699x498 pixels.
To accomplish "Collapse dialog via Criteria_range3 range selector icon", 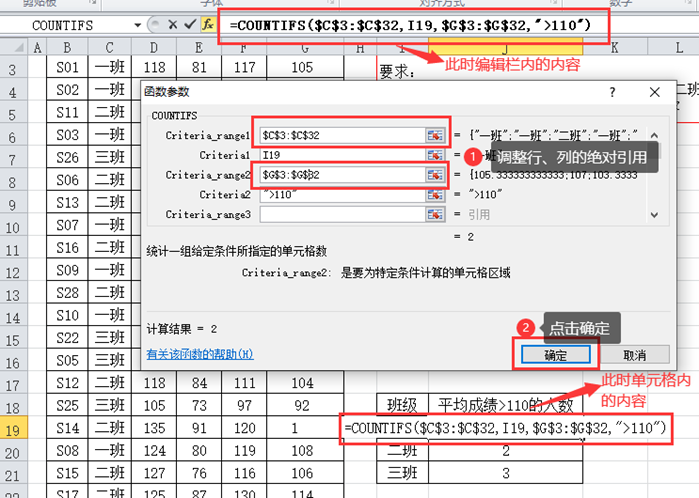I will pos(435,214).
